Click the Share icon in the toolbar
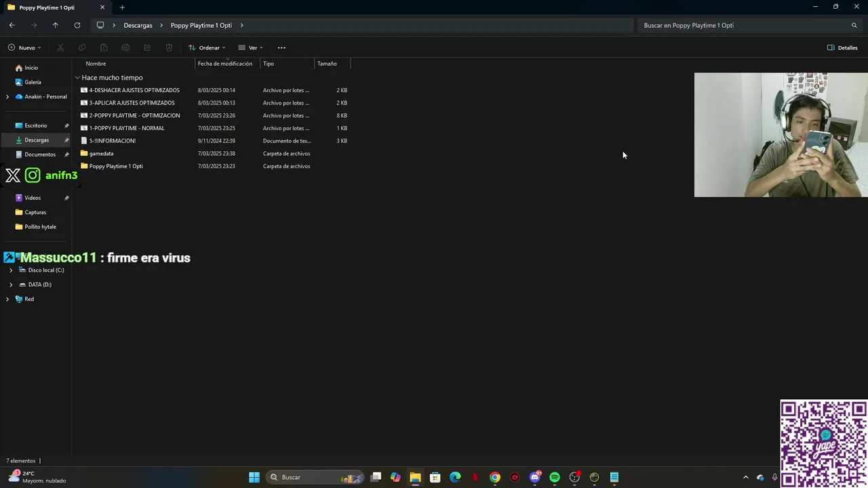 coord(147,47)
